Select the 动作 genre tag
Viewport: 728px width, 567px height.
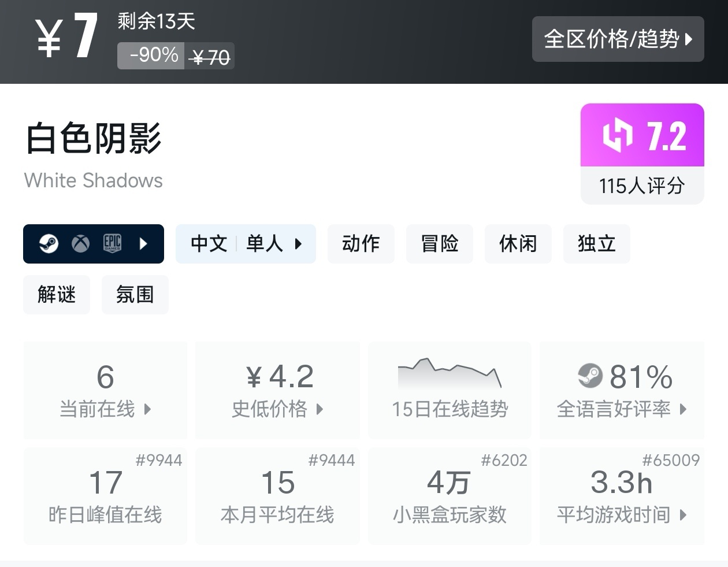pos(361,244)
